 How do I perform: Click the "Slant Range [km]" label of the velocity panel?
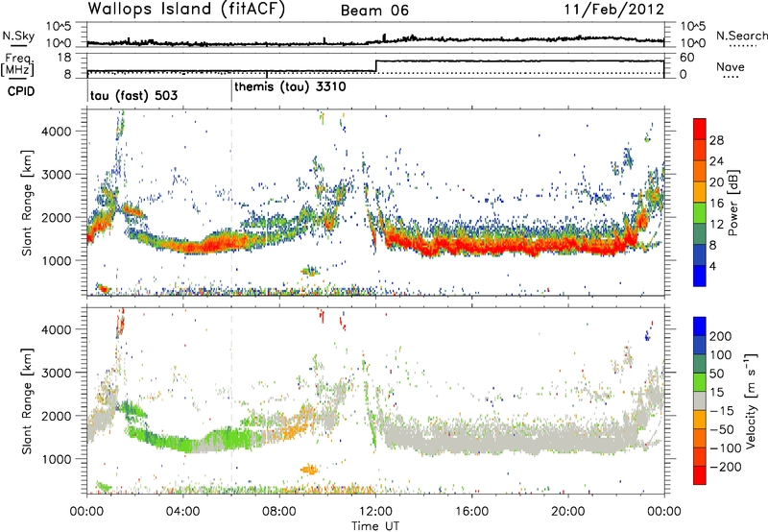[27, 400]
